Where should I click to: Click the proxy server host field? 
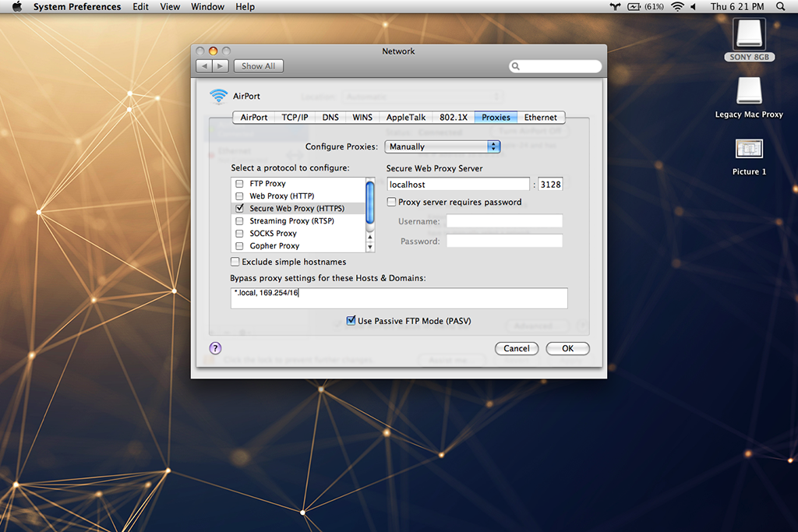coord(458,184)
